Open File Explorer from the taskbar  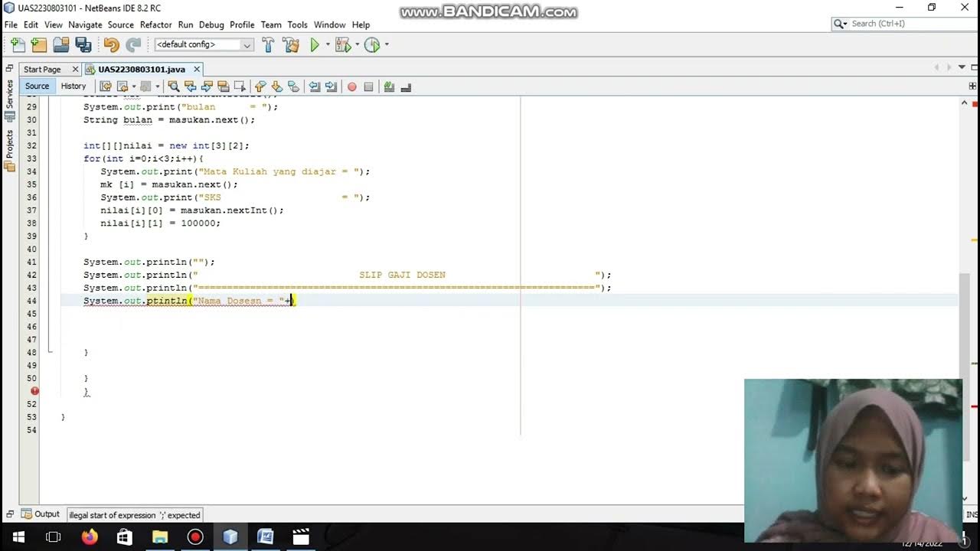pyautogui.click(x=160, y=537)
